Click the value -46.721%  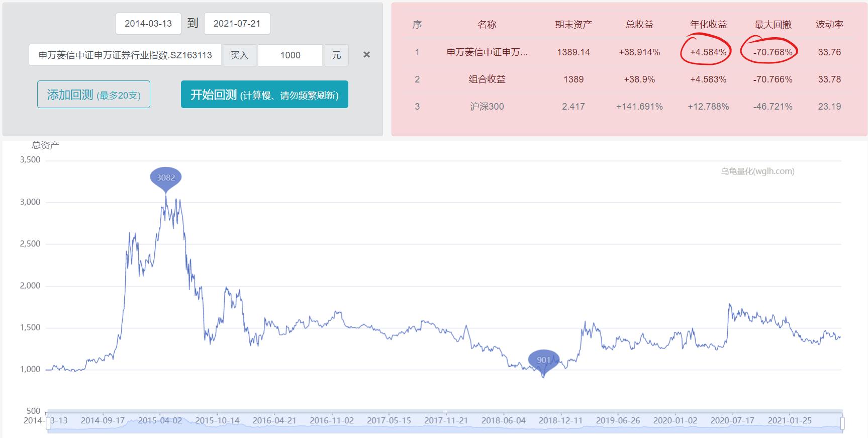773,107
